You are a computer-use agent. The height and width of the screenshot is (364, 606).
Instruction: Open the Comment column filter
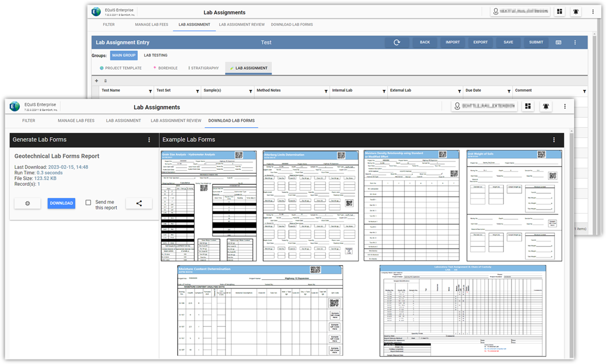point(584,90)
